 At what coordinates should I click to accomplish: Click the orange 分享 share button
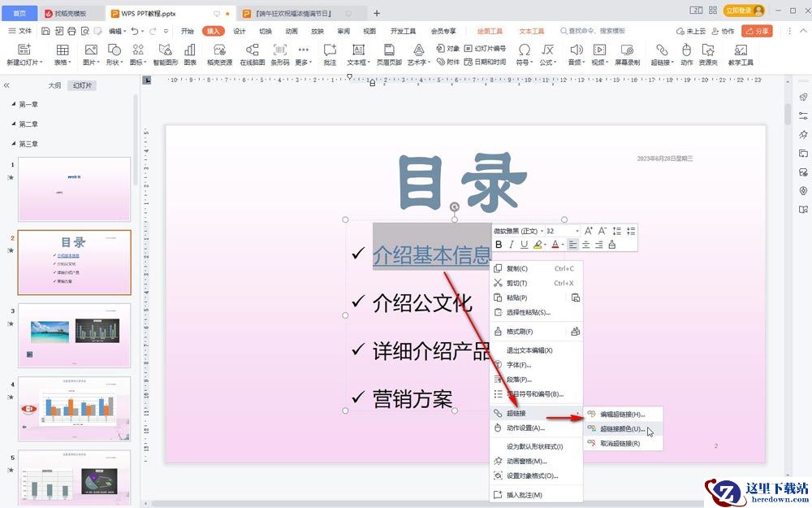tap(757, 31)
